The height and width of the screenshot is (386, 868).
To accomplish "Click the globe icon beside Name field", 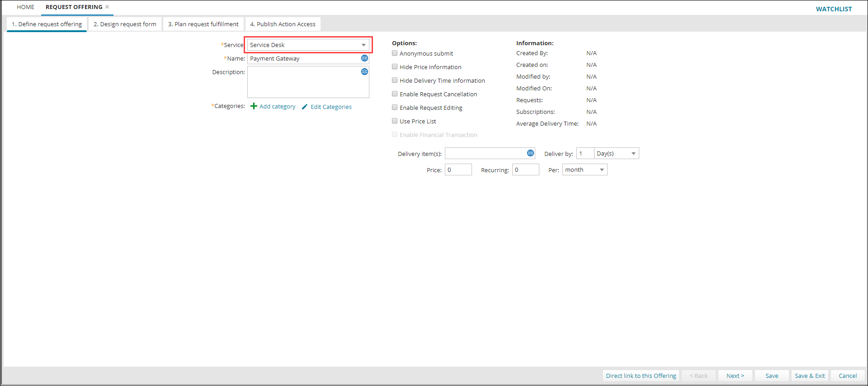I will click(x=364, y=58).
